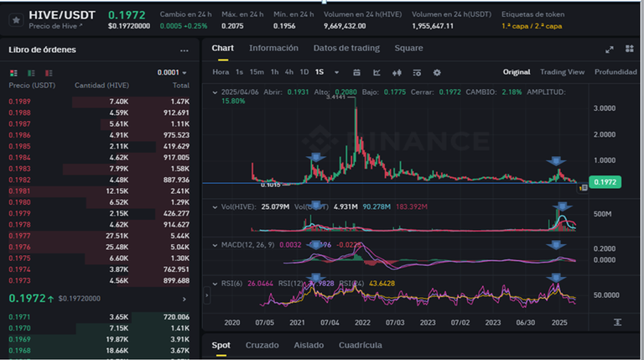
Task: Collapse the main price candle info chevron
Action: [215, 92]
